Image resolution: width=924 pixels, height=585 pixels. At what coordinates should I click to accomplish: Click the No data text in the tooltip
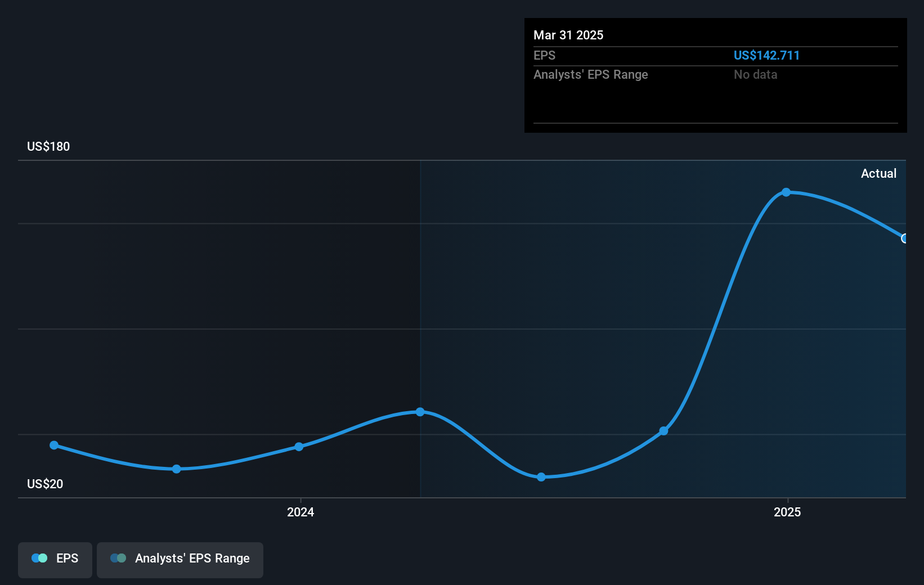click(x=755, y=74)
